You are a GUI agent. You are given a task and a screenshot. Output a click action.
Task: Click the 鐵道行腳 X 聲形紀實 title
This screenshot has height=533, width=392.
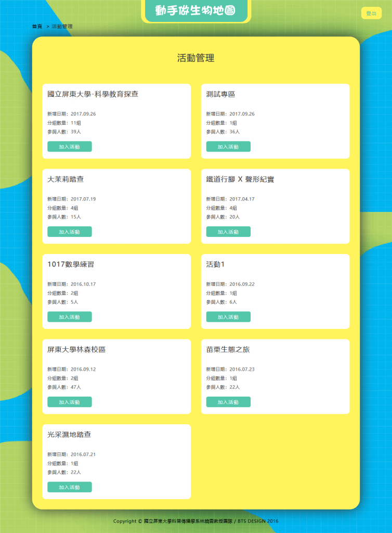240,179
